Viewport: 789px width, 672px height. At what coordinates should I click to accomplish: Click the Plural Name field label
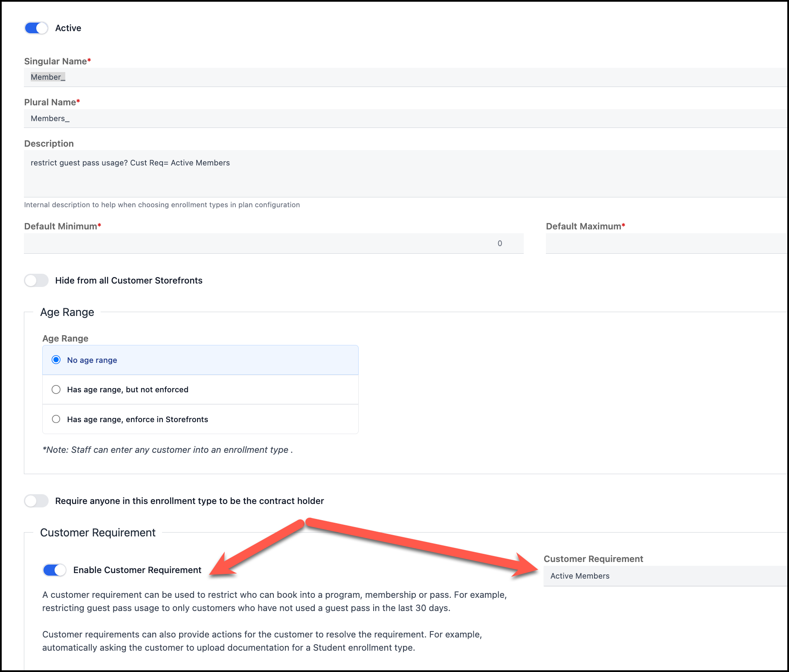tap(50, 102)
